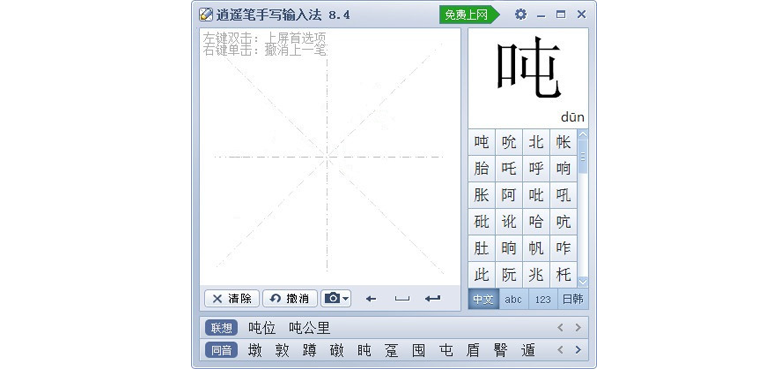Show next page of 同音 characters
Screen dimensions: 783x369
click(578, 350)
